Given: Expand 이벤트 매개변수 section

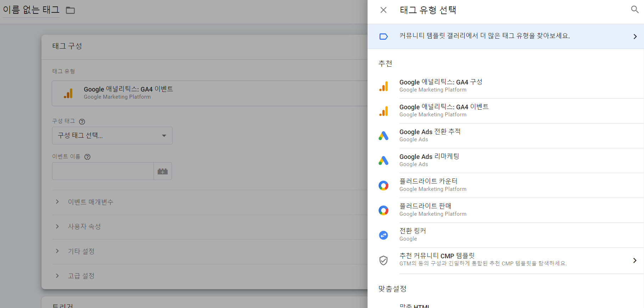Looking at the screenshot, I should (x=210, y=202).
